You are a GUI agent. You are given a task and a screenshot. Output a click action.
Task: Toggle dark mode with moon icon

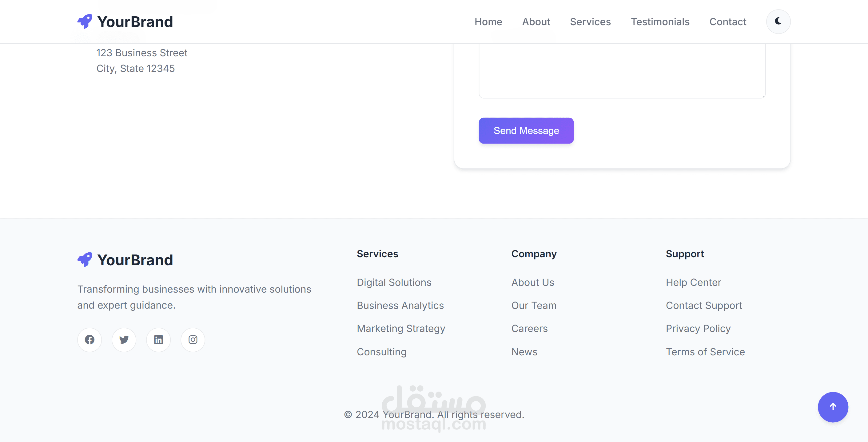tap(778, 22)
